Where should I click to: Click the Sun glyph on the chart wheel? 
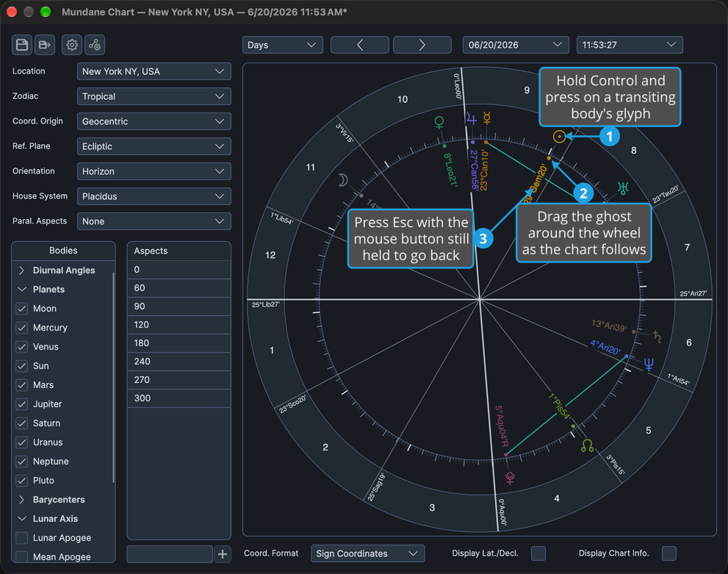point(560,137)
